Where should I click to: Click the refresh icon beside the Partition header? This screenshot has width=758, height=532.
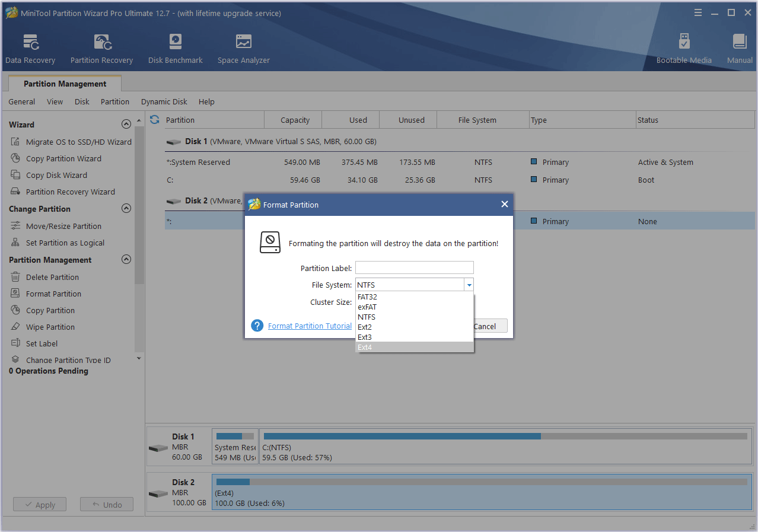(x=155, y=120)
